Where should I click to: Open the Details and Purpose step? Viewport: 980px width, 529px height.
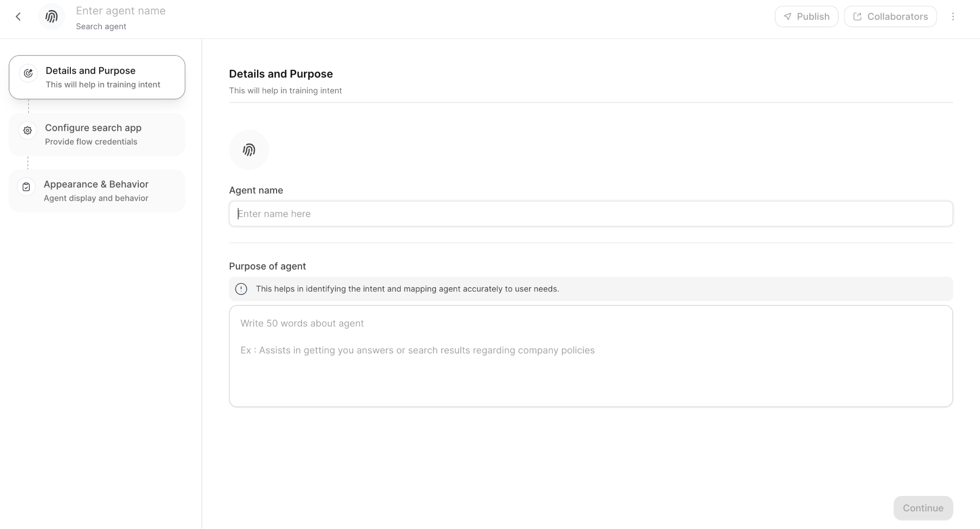tap(97, 77)
